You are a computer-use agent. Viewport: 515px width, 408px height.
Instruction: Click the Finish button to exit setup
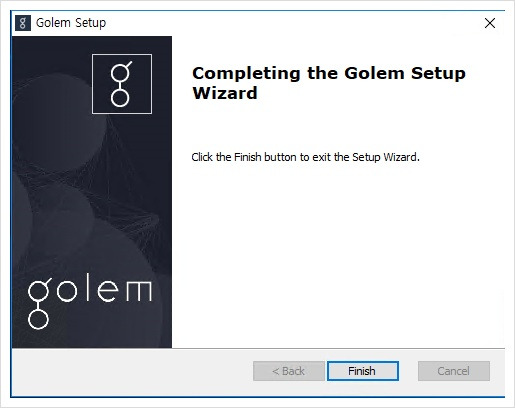point(363,371)
